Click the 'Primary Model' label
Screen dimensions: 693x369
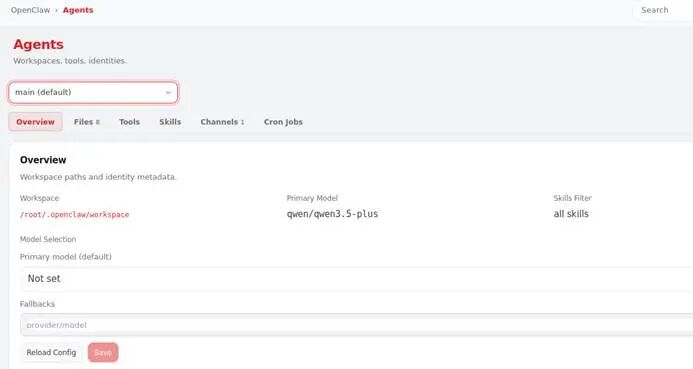click(x=312, y=198)
